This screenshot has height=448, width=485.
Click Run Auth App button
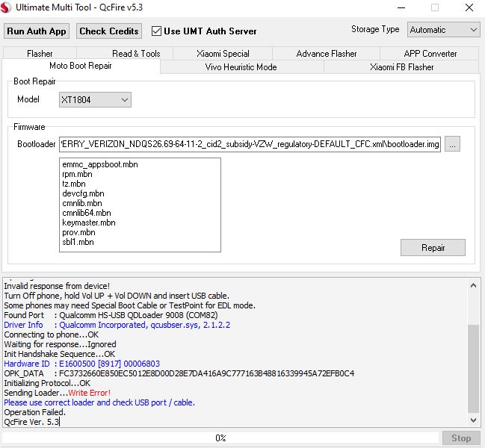(37, 31)
